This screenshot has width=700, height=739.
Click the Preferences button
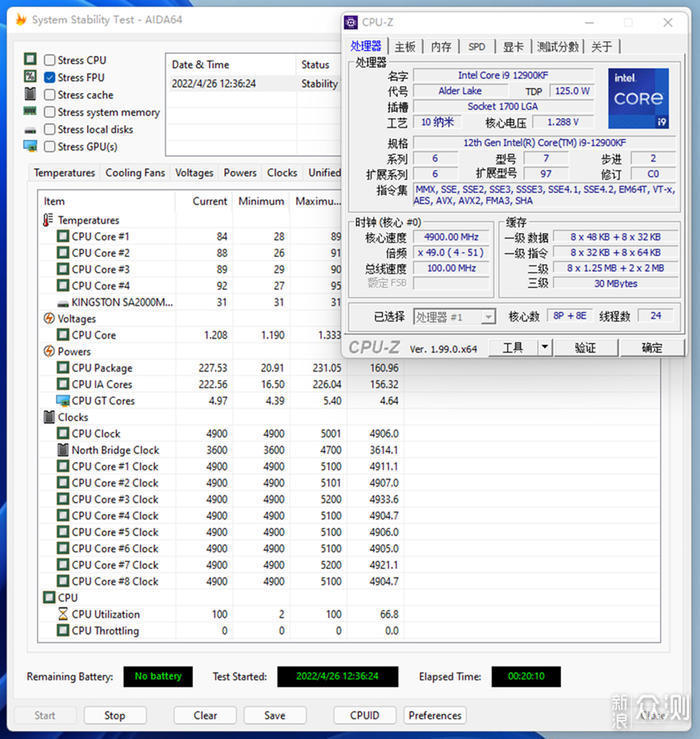(435, 715)
